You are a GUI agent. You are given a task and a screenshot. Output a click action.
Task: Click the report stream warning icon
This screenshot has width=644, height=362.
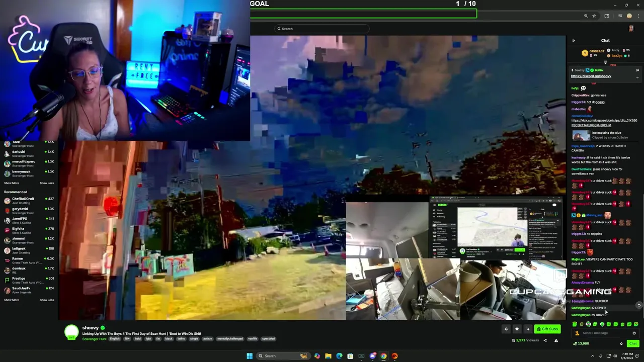[x=556, y=340]
